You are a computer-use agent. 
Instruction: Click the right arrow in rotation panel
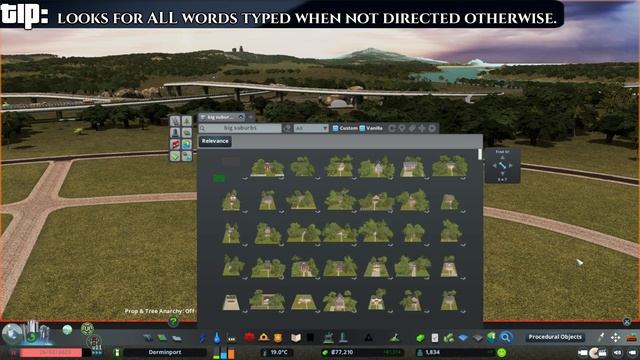[x=511, y=166]
